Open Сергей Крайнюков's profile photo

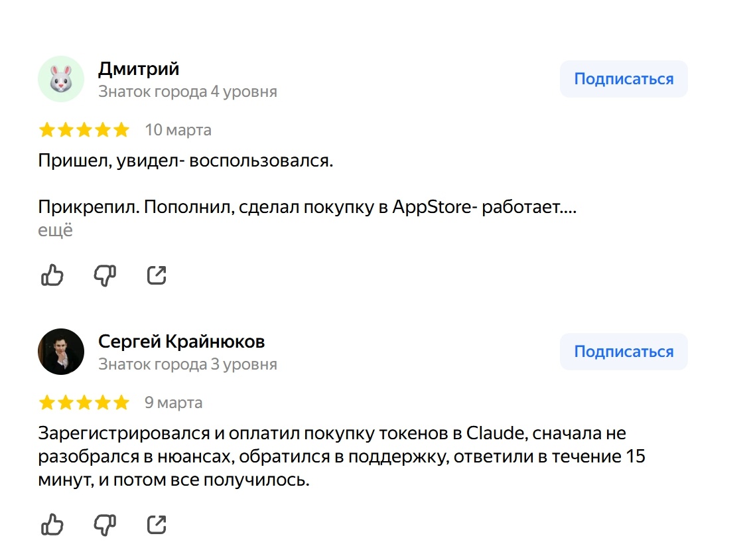[61, 352]
